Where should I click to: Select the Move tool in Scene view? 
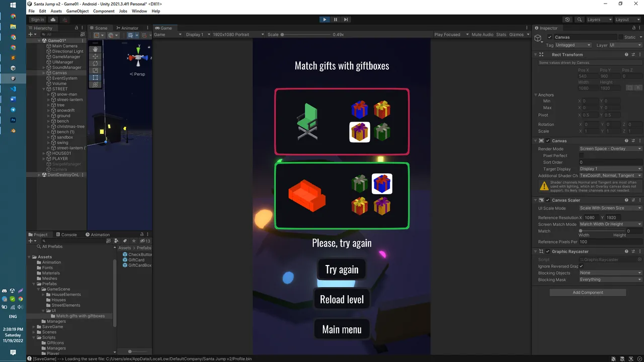tap(95, 57)
